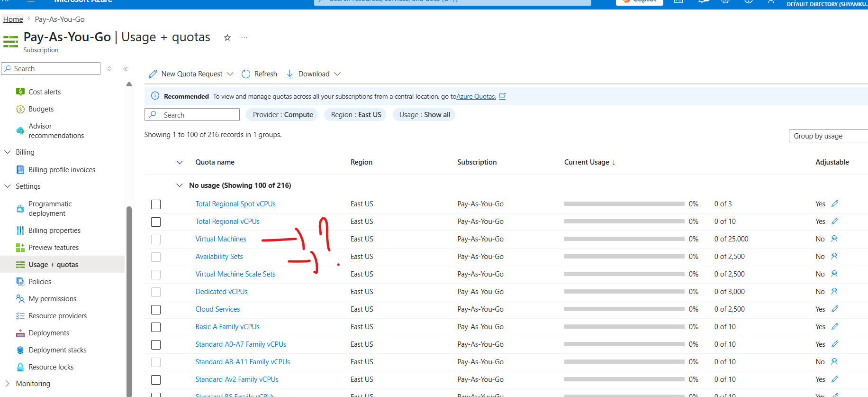
Task: Click the support request icon for Dedicated vCPUs row
Action: tap(834, 291)
